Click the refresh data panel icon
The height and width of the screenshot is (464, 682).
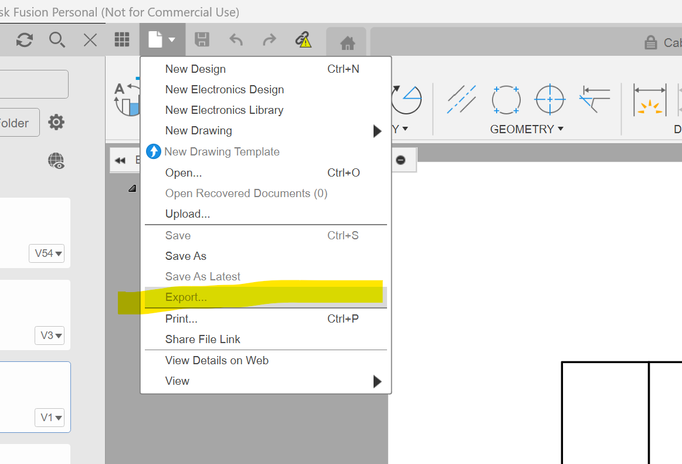point(24,40)
